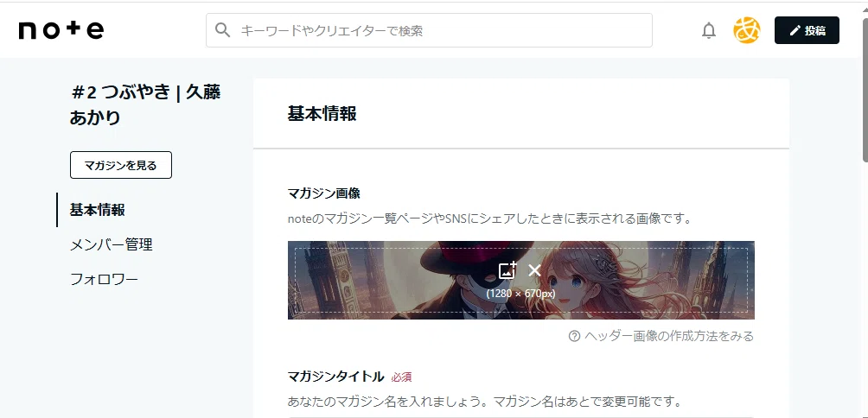Click the 必須 required marker
This screenshot has width=868, height=418.
[x=401, y=377]
